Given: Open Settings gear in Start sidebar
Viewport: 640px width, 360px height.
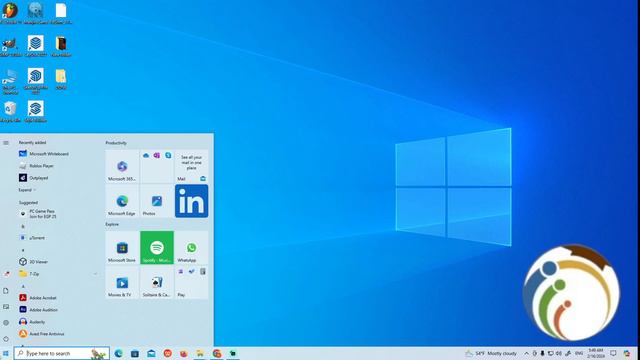Looking at the screenshot, I should (6, 322).
